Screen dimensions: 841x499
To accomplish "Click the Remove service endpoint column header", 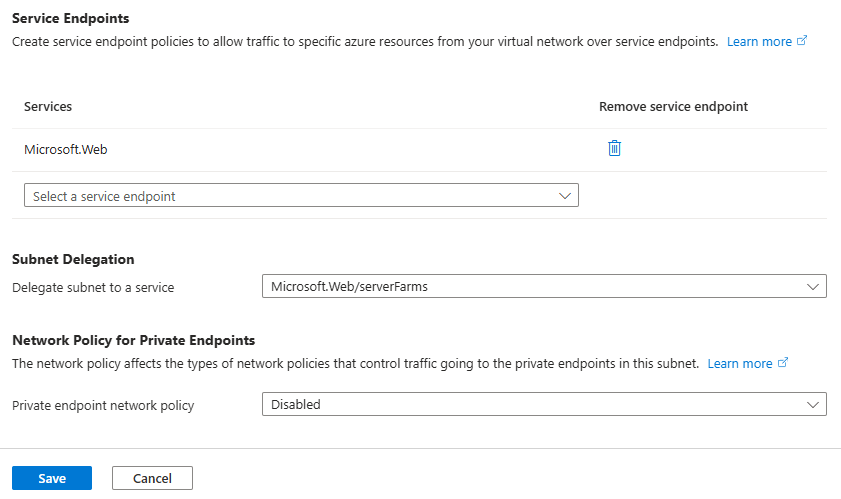I will click(x=673, y=106).
